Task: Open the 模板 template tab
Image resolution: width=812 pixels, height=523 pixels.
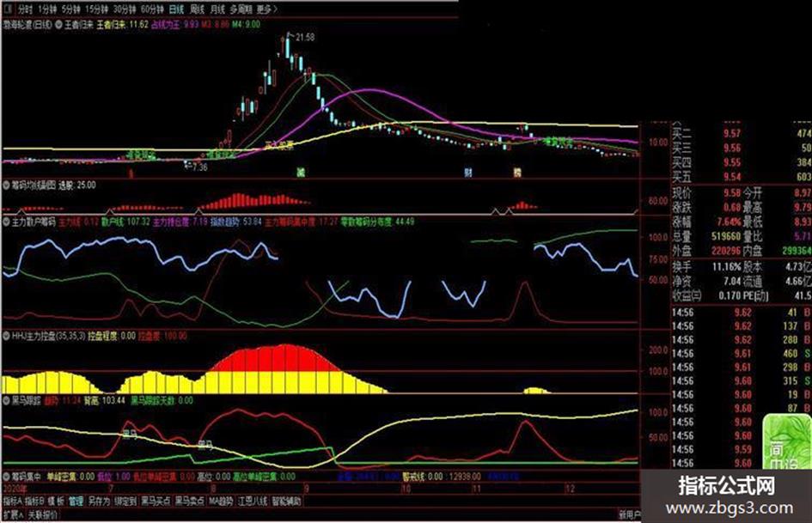Action: point(56,501)
